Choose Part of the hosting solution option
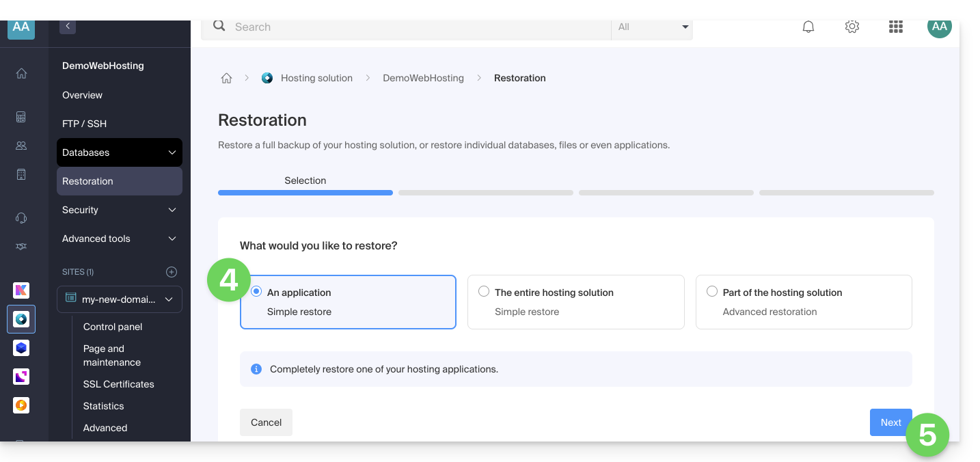This screenshot has height=462, width=980. (x=712, y=292)
